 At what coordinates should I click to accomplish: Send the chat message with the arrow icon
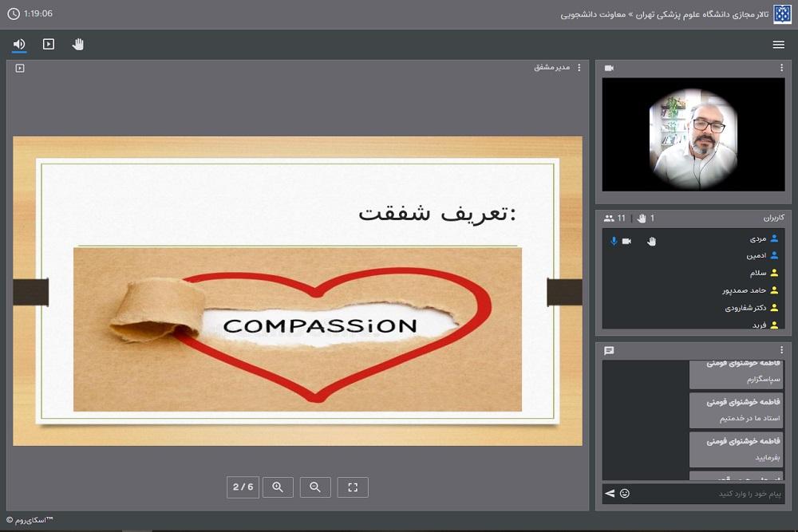pos(610,494)
